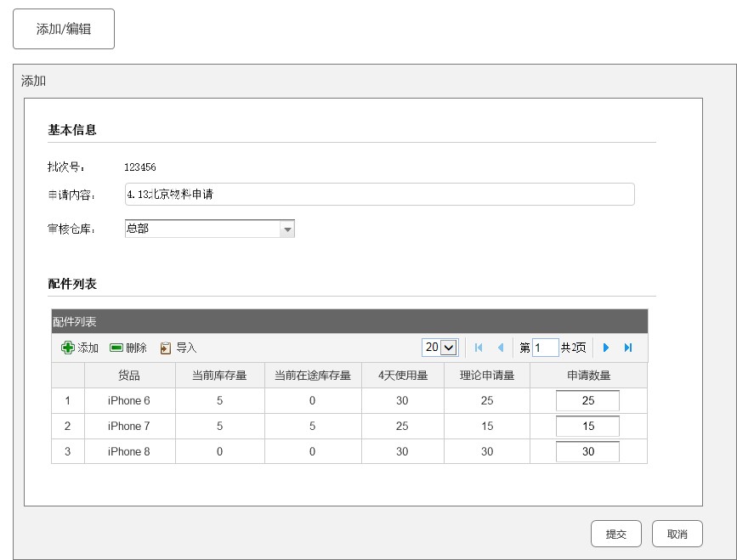Go to next page arrow icon

click(606, 348)
